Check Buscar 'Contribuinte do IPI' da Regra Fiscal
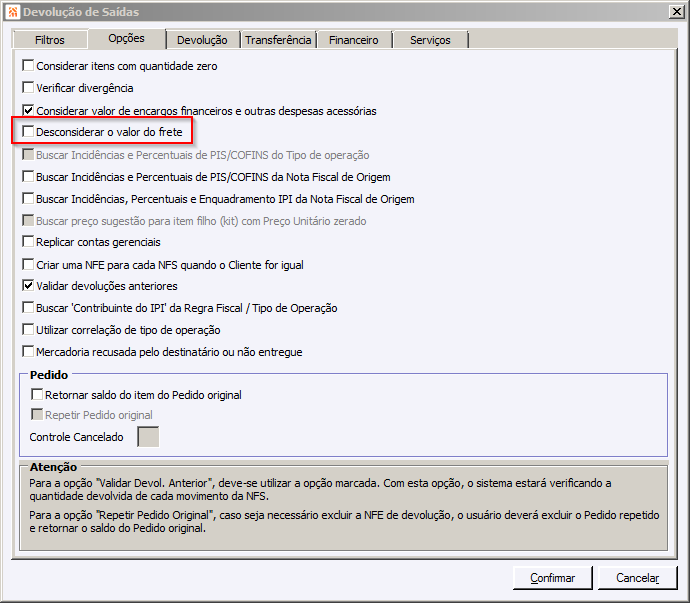Image resolution: width=690 pixels, height=603 pixels. tap(28, 308)
